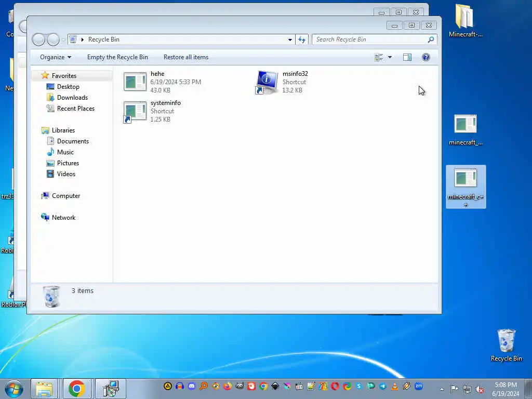Open the help question mark button

pyautogui.click(x=426, y=57)
